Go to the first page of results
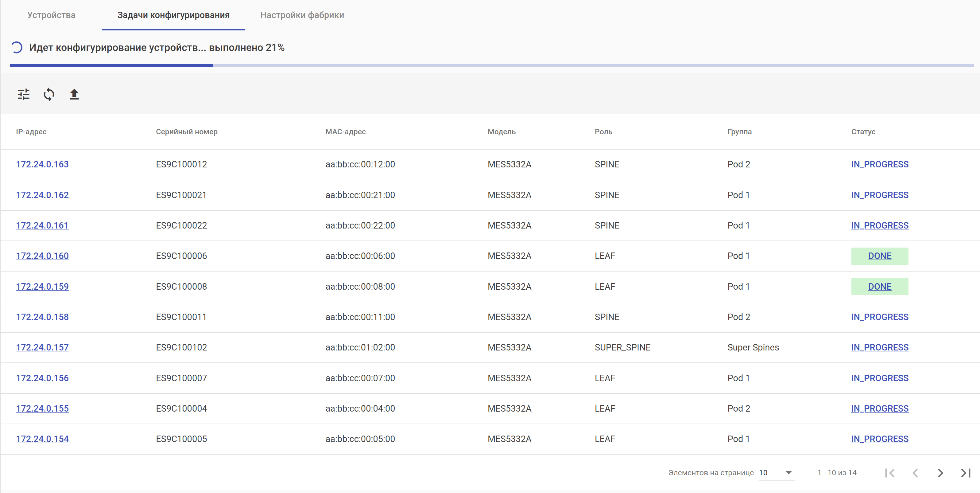Screen dimensions: 980x493 (x=889, y=473)
